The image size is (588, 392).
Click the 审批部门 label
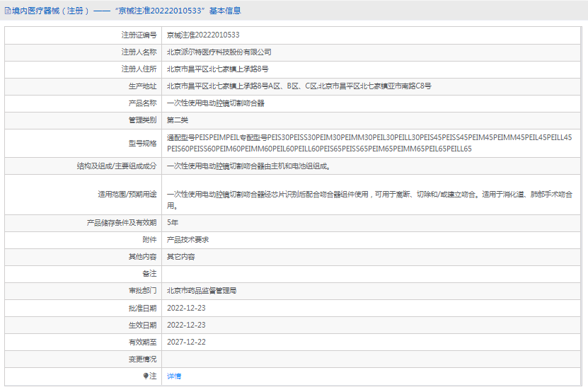point(142,291)
